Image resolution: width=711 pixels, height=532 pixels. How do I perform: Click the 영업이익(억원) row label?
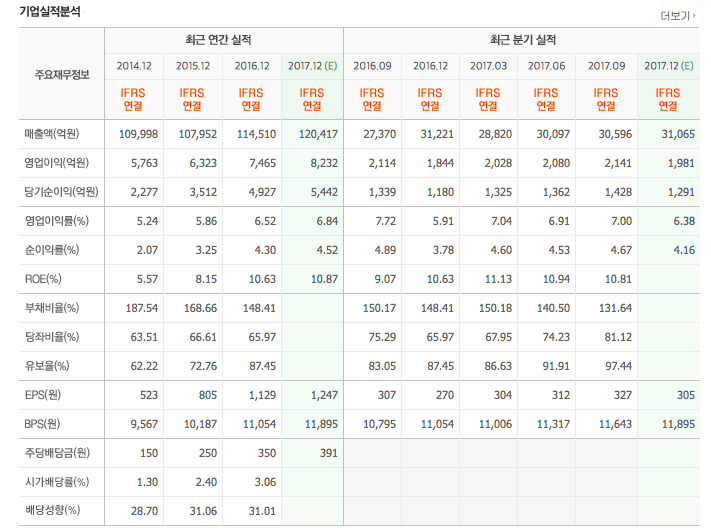[56, 163]
